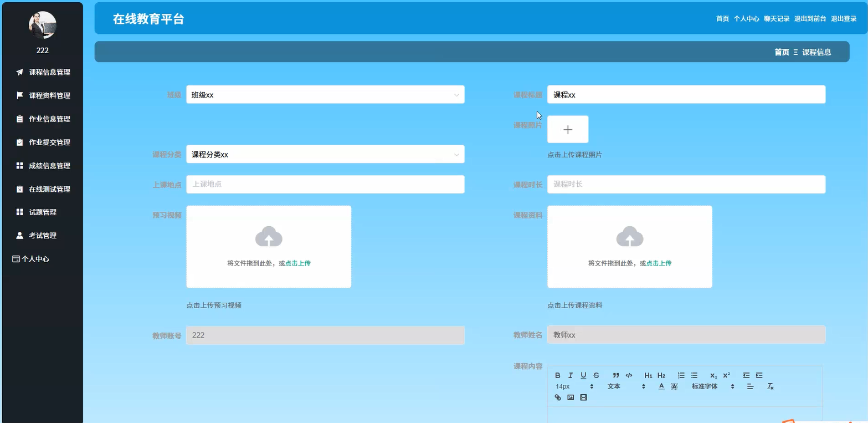Click 点击上传 to upload the preview video
The width and height of the screenshot is (868, 423).
click(297, 263)
